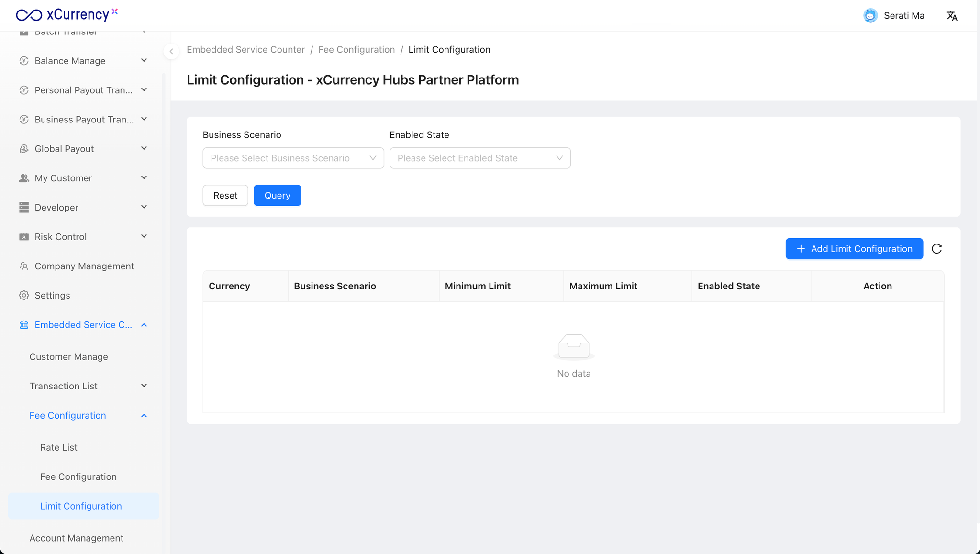Viewport: 980px width, 554px height.
Task: Click Add Limit Configuration button
Action: pos(854,249)
